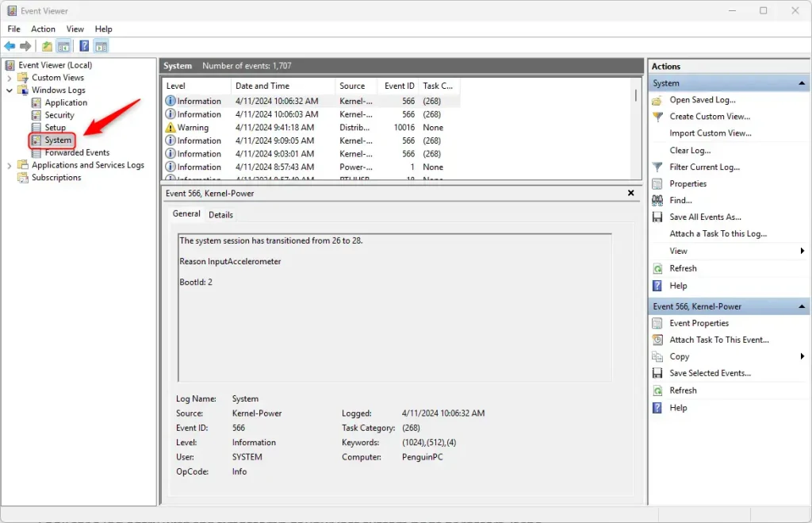Switch to the Details tab
This screenshot has height=523, width=812.
[x=220, y=214]
